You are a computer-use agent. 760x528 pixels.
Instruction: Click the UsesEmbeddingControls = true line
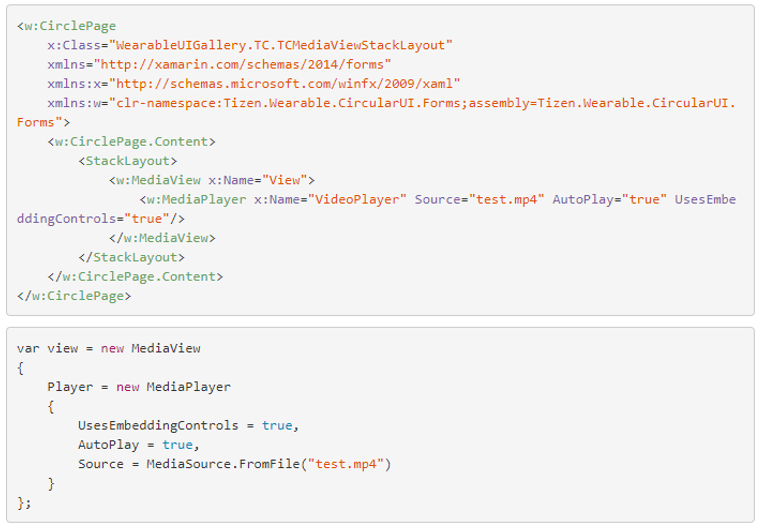tap(188, 425)
